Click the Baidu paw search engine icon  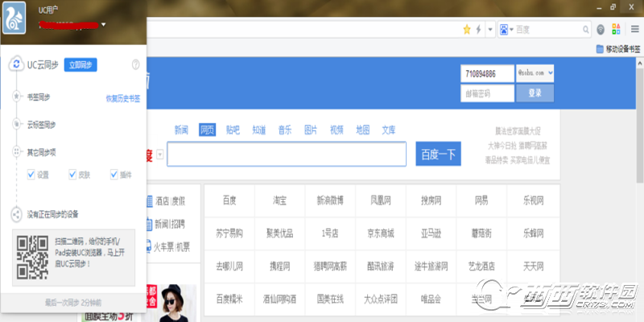[x=502, y=29]
